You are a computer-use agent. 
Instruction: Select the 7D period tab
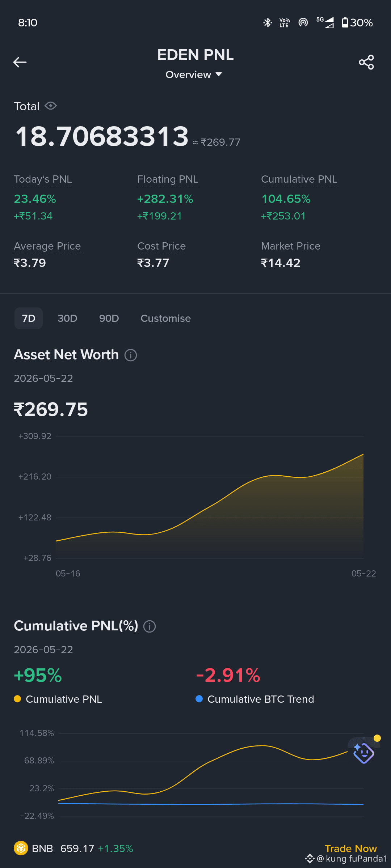[29, 318]
